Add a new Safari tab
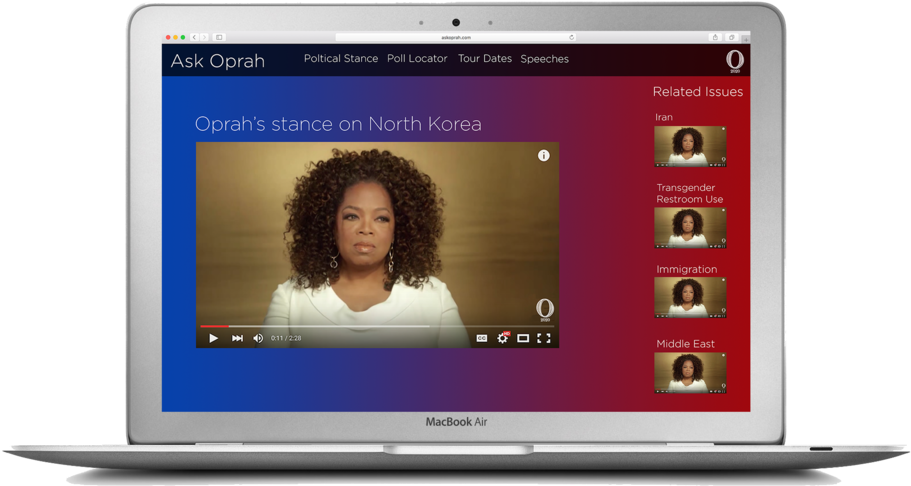This screenshot has width=911, height=486. point(745,39)
